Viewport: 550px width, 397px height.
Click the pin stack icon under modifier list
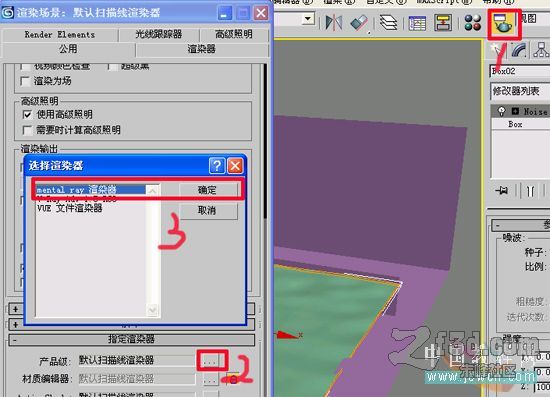point(502,190)
